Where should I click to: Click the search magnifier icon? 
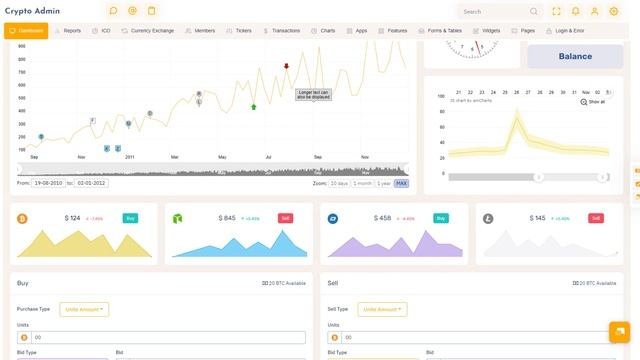coord(533,11)
